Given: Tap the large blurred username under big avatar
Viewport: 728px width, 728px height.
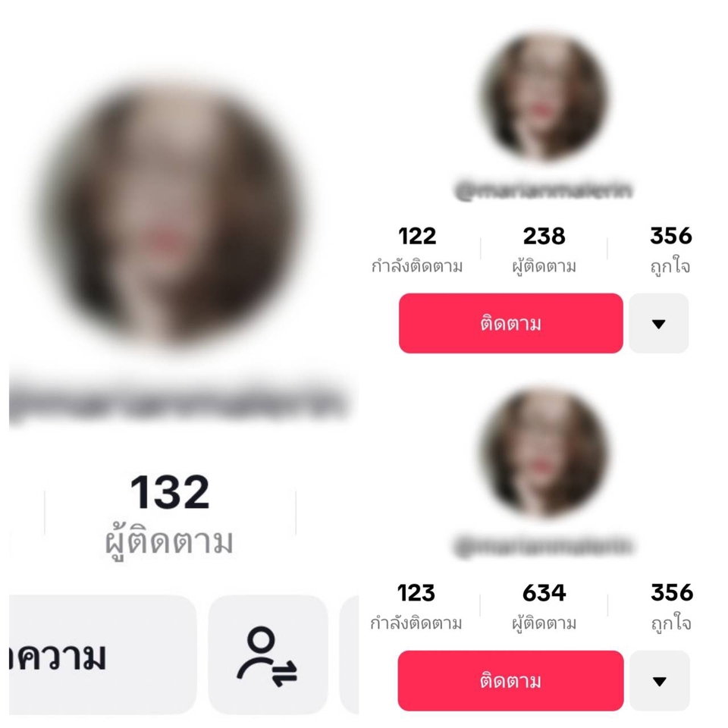Looking at the screenshot, I should [x=179, y=402].
